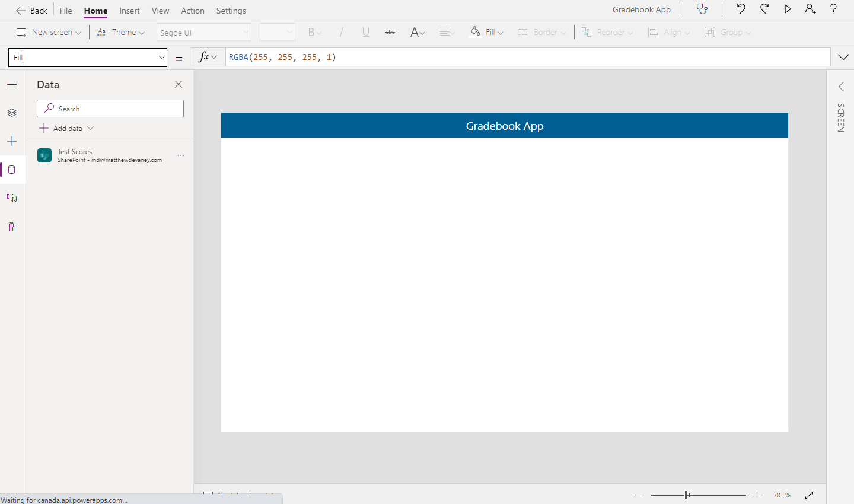Viewport: 854px width, 504px height.
Task: Open the Media panel
Action: 12,197
